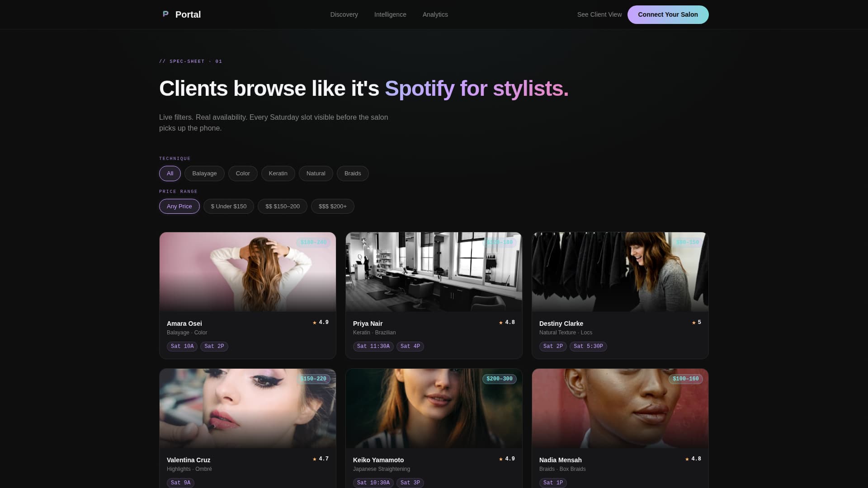
Task: Filter by Balayage technique
Action: [204, 174]
